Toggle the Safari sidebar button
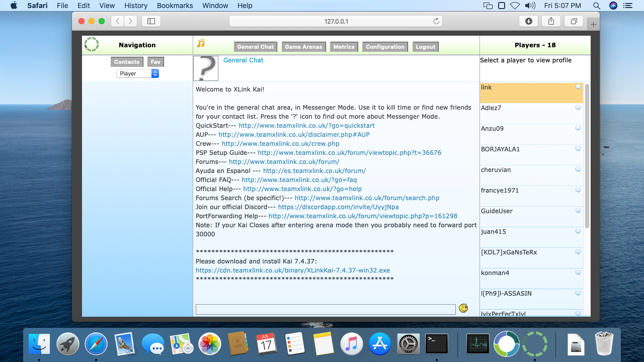Viewport: 644px width, 362px height. coord(151,21)
